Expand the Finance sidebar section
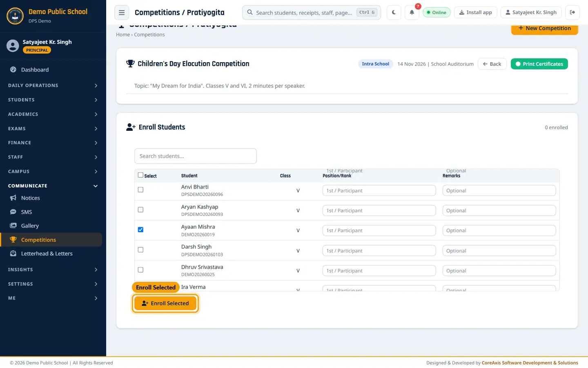This screenshot has height=368, width=588. click(x=53, y=143)
